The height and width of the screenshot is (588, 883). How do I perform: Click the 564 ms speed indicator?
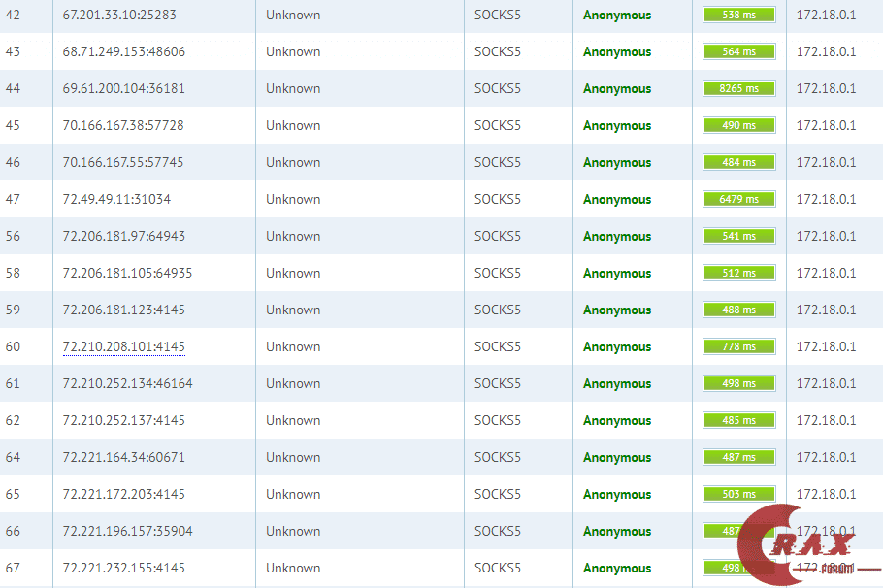pyautogui.click(x=739, y=51)
